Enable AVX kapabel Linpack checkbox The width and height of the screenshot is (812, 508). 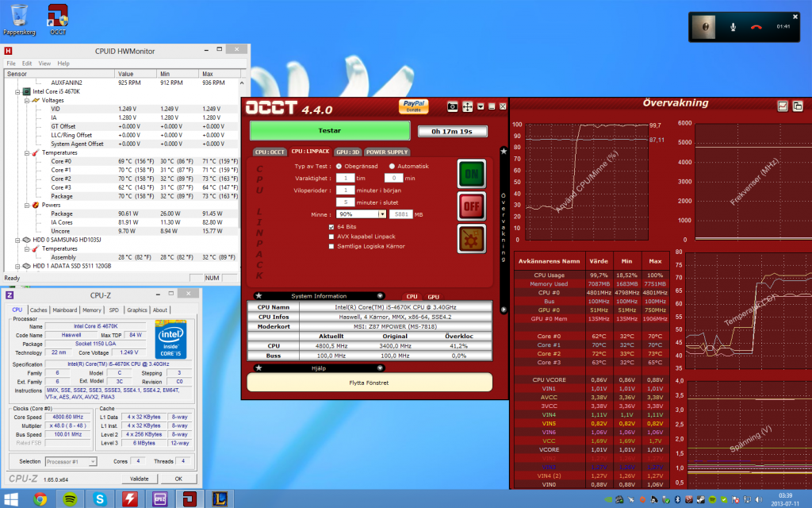(331, 237)
